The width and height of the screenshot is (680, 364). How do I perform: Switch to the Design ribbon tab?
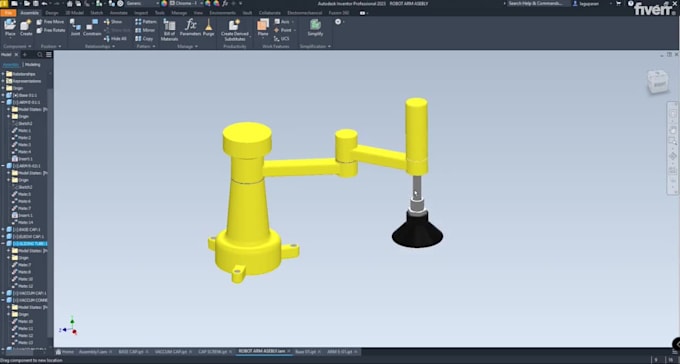pyautogui.click(x=52, y=13)
